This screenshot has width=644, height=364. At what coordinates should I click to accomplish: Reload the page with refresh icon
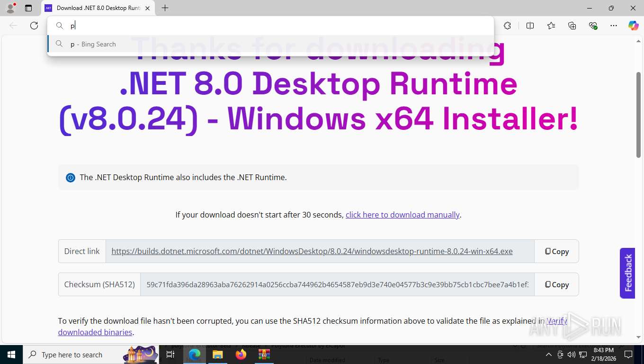[34, 26]
